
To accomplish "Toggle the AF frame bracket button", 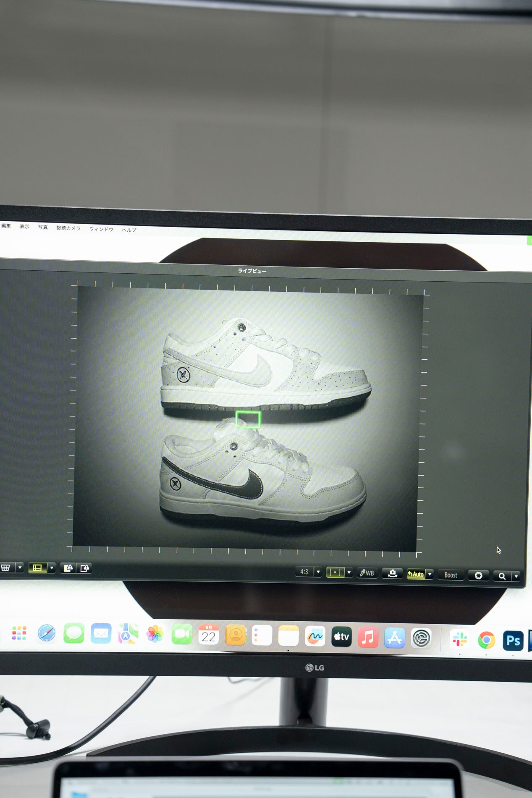I will coord(335,572).
